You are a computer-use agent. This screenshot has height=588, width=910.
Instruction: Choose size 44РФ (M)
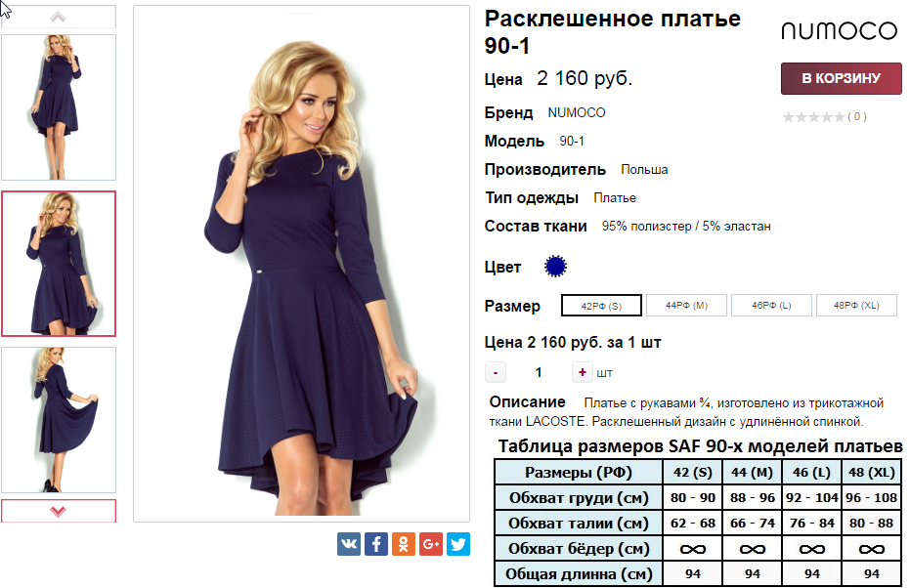pos(686,305)
